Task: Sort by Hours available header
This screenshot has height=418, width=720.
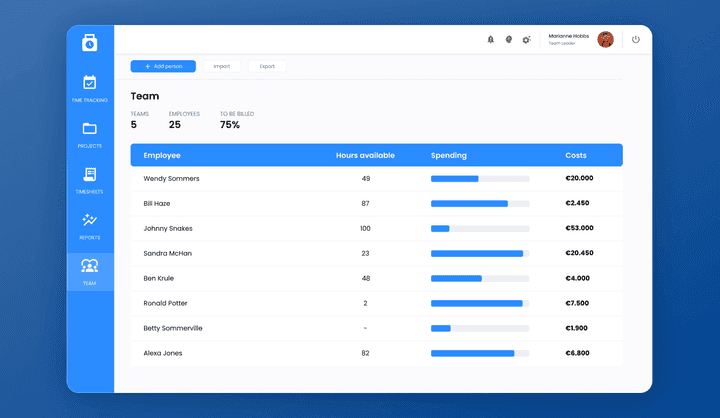Action: (x=365, y=155)
